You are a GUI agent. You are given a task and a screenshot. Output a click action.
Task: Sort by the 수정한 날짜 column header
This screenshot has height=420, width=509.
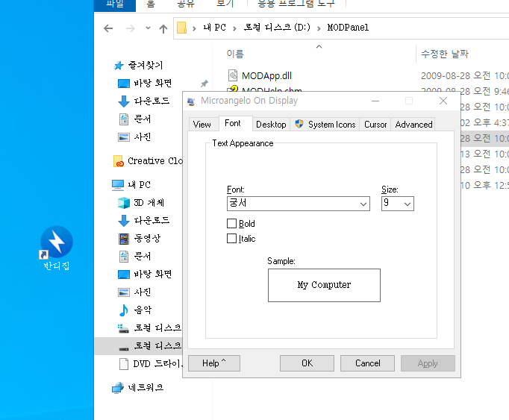[444, 54]
